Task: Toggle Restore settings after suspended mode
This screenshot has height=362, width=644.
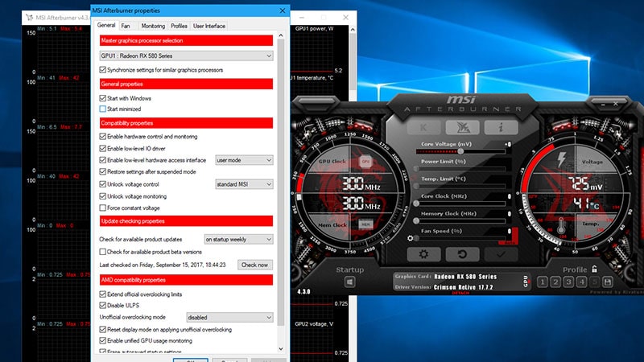Action: tap(103, 171)
